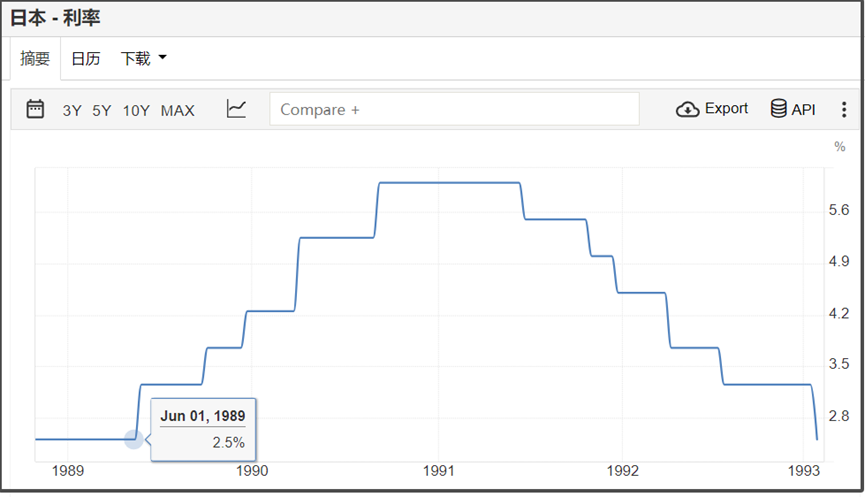
Task: Click the dropdown arrow beside 下载
Action: click(x=162, y=58)
